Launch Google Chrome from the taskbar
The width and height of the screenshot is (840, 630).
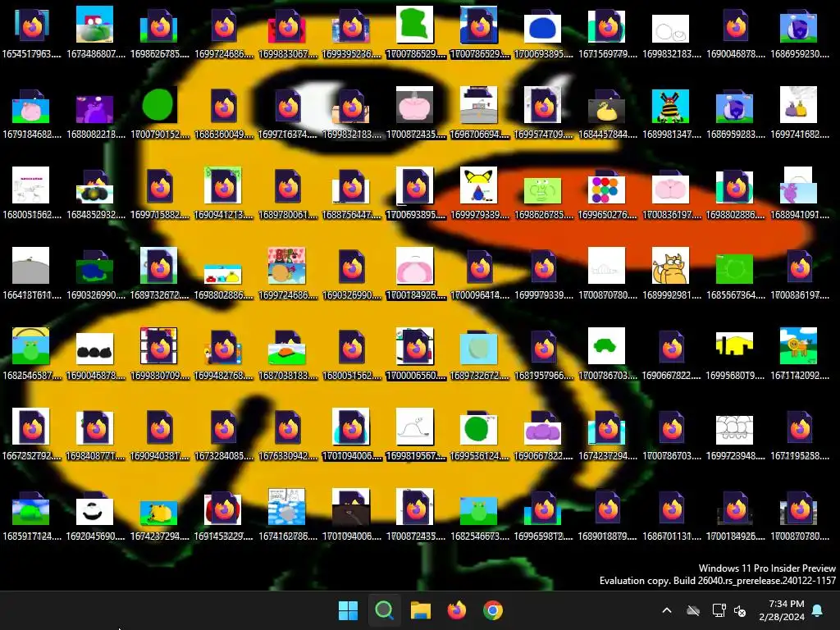tap(493, 610)
